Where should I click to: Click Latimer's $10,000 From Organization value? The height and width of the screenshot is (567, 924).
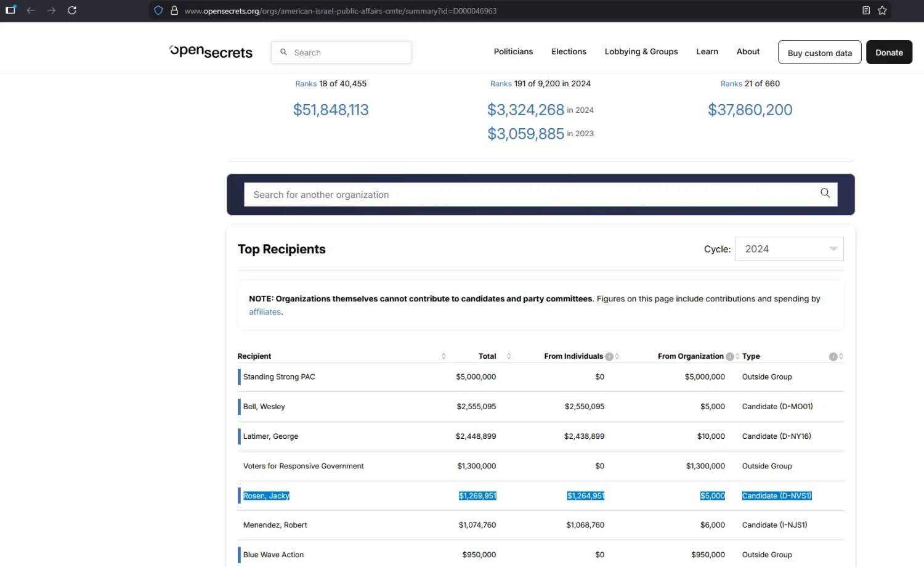click(711, 436)
